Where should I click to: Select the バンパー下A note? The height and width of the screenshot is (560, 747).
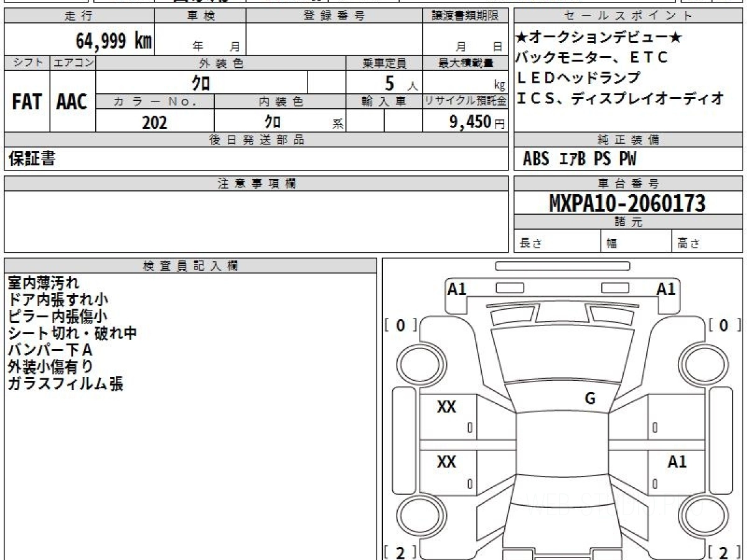tap(50, 350)
